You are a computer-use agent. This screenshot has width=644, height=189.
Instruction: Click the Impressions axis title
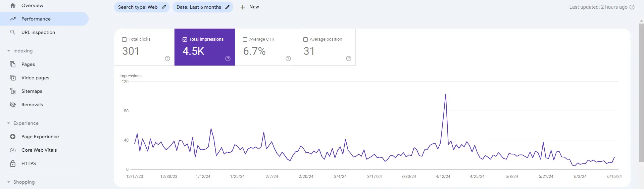pyautogui.click(x=131, y=76)
